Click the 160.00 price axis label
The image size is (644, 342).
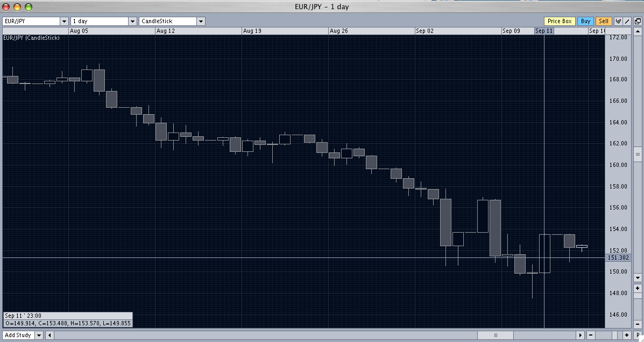tap(618, 165)
